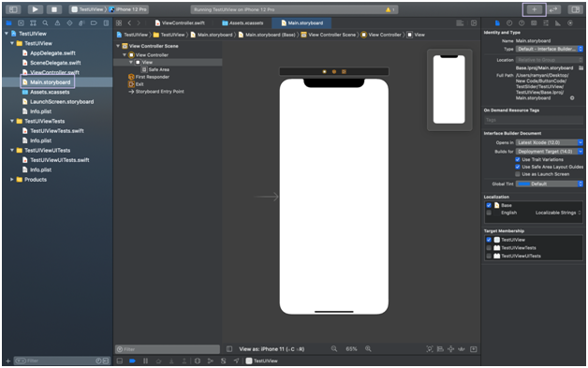The height and width of the screenshot is (368, 588).
Task: Open the Opens in Xcode version dropdown
Action: click(x=550, y=142)
